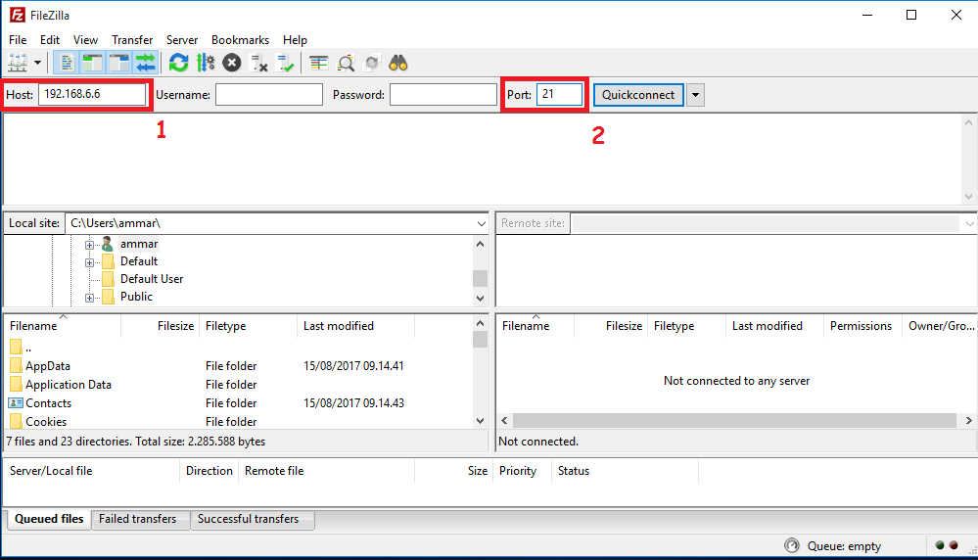The width and height of the screenshot is (978, 560).
Task: Select the parent directory '..' entry
Action: [28, 348]
